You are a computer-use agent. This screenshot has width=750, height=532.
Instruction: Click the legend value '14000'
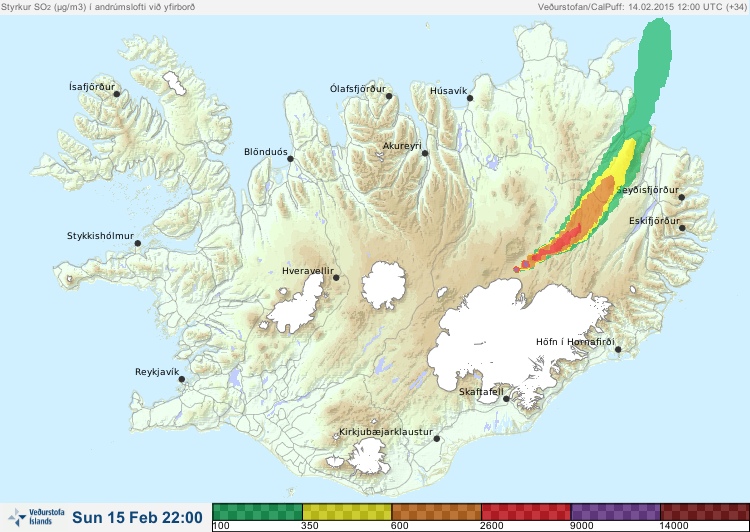coord(674,526)
